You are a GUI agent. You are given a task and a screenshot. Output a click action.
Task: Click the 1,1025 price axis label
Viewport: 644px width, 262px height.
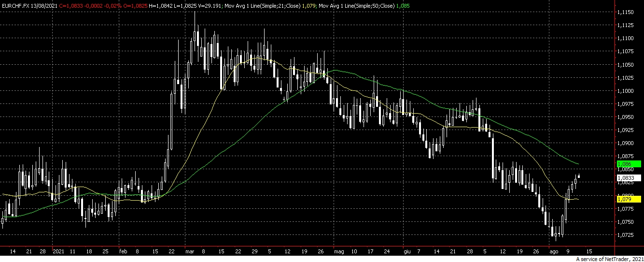(x=626, y=78)
